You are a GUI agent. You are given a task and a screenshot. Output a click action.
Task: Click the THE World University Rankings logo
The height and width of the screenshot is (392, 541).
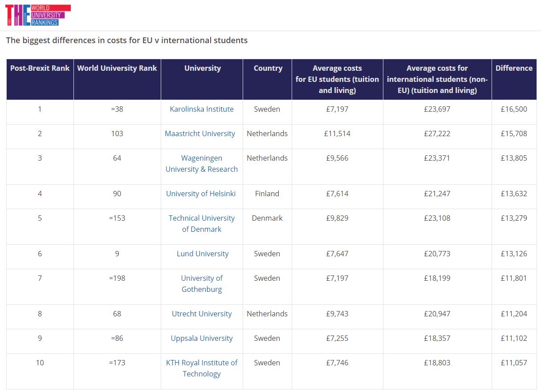(38, 15)
